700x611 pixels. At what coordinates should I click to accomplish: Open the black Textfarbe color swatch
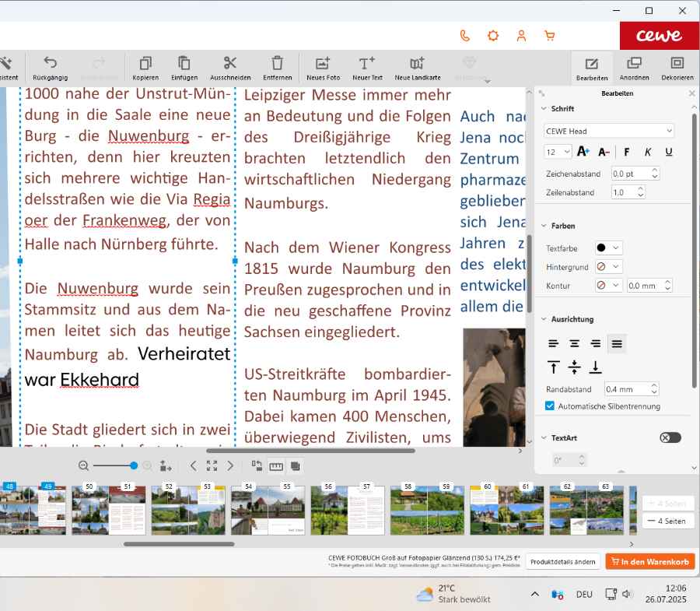[x=608, y=248]
